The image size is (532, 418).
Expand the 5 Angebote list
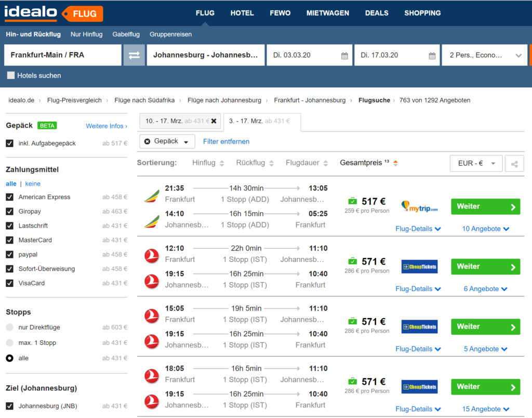[x=486, y=349]
